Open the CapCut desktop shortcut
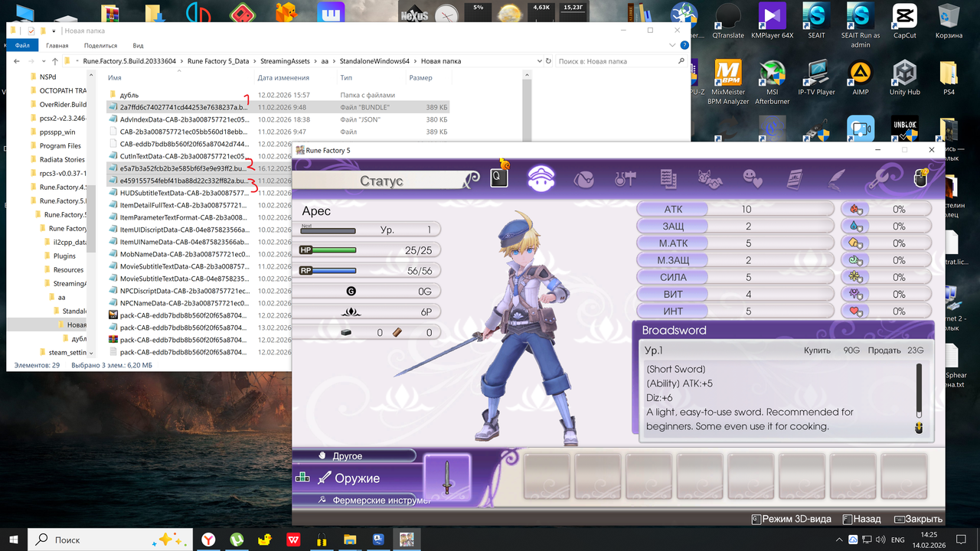The image size is (980, 551). (x=905, y=21)
